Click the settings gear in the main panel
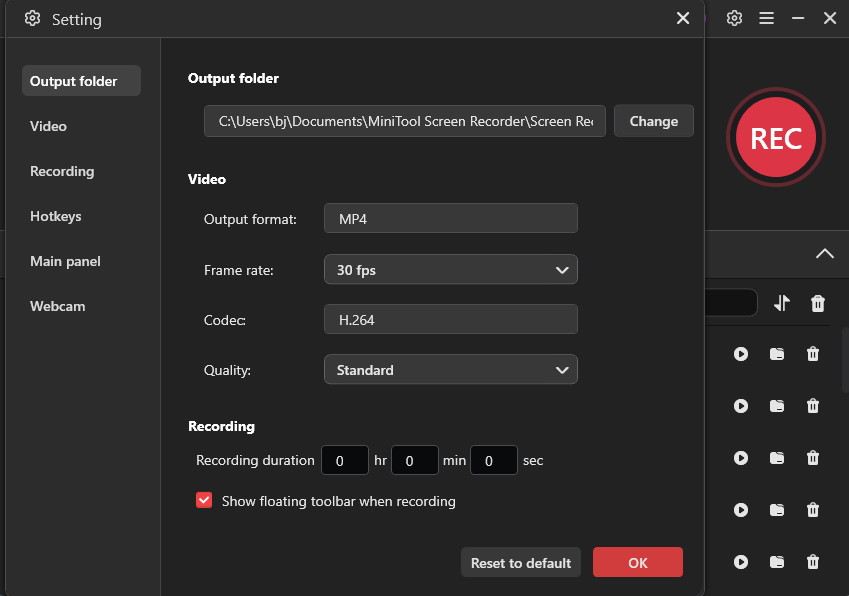This screenshot has width=849, height=596. pyautogui.click(x=734, y=18)
